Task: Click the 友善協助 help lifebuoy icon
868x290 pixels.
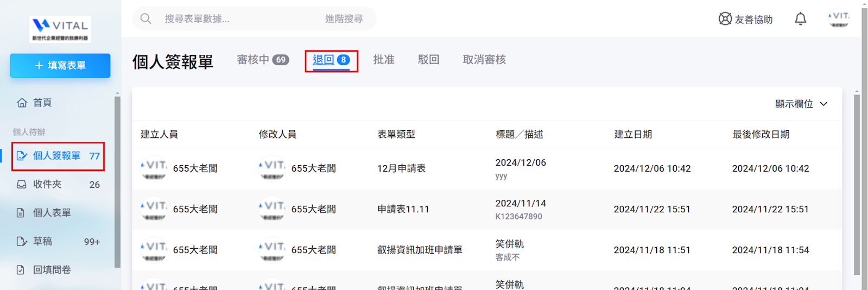Action: [725, 19]
